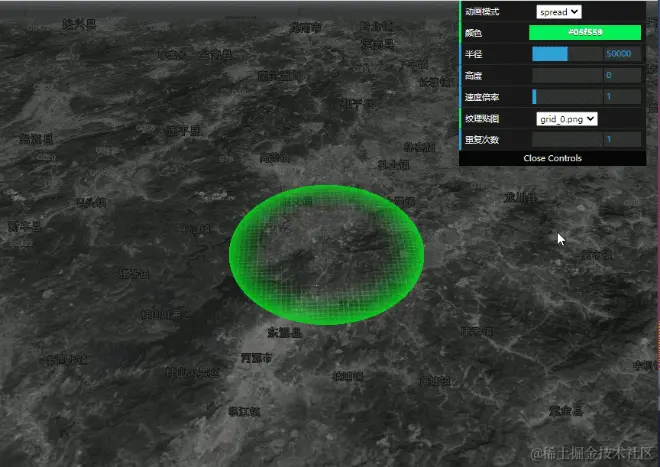
Task: Click the 半径 label
Action: pyautogui.click(x=473, y=54)
